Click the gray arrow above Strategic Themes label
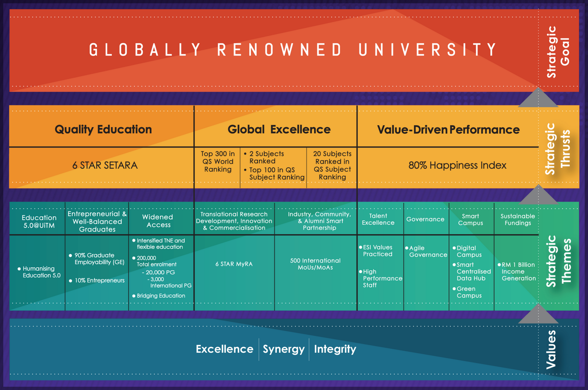Image resolution: width=588 pixels, height=390 pixels. coord(538,195)
